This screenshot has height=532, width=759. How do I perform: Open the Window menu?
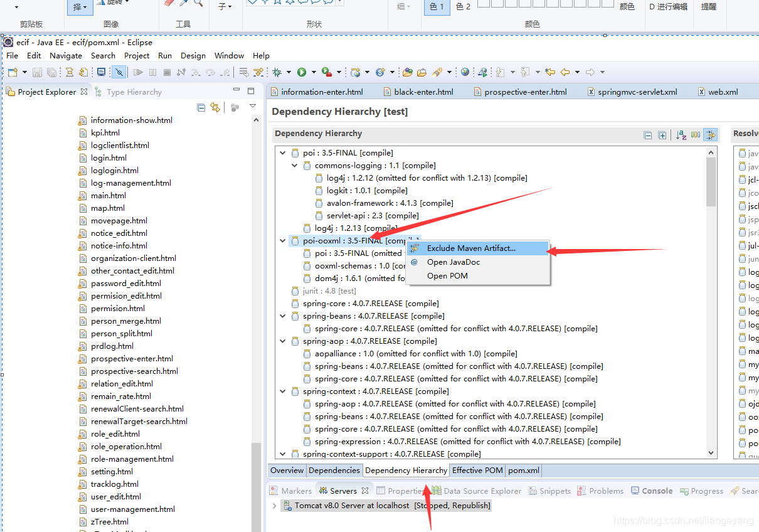[x=229, y=55]
